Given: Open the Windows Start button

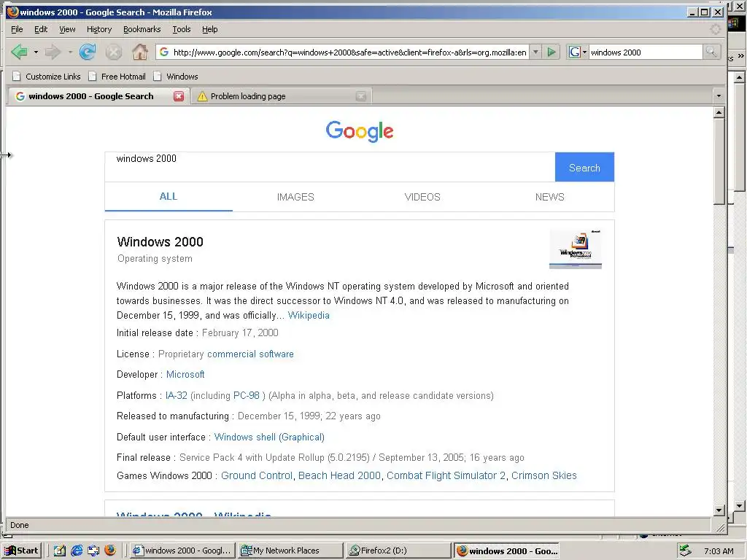Looking at the screenshot, I should pyautogui.click(x=22, y=551).
